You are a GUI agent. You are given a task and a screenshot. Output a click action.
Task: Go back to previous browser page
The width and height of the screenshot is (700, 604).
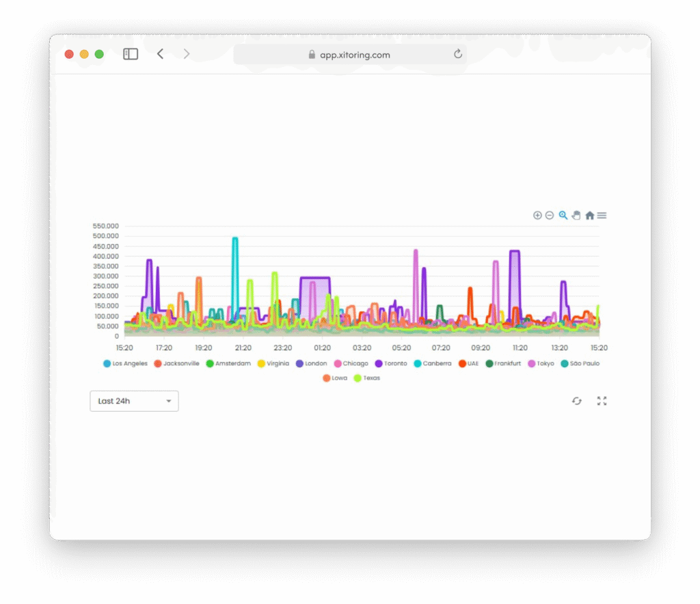[160, 54]
